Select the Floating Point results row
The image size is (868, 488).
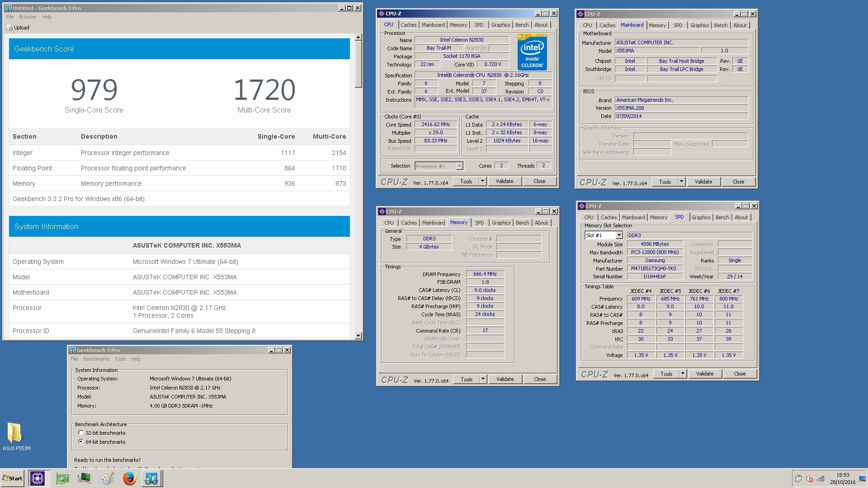coord(179,168)
